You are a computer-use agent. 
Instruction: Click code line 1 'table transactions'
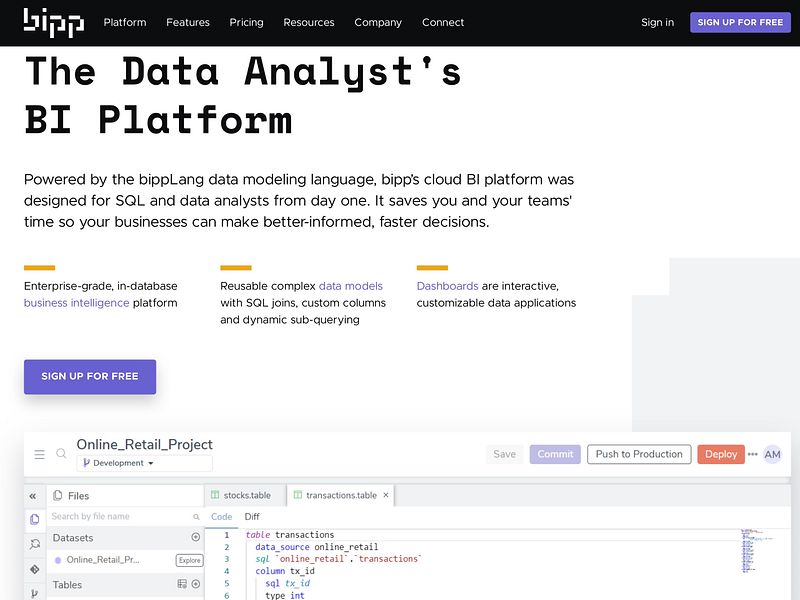point(289,535)
